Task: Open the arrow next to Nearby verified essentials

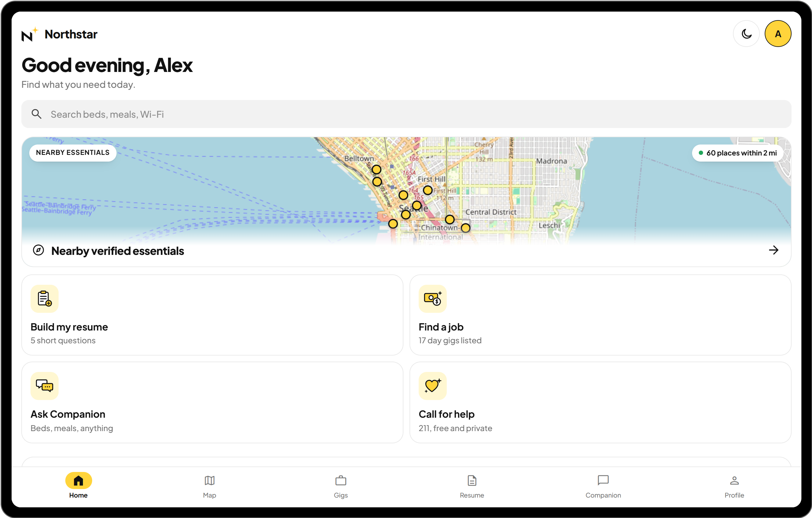Action: point(774,250)
